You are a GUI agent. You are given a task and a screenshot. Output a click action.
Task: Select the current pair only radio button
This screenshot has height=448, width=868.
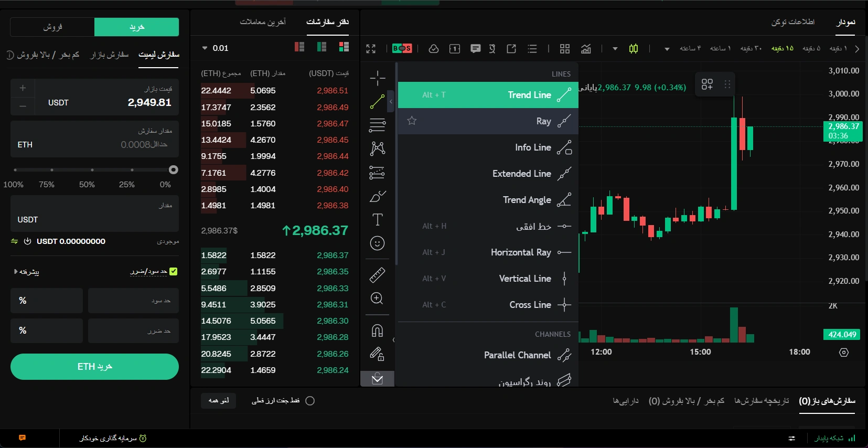[x=310, y=401]
